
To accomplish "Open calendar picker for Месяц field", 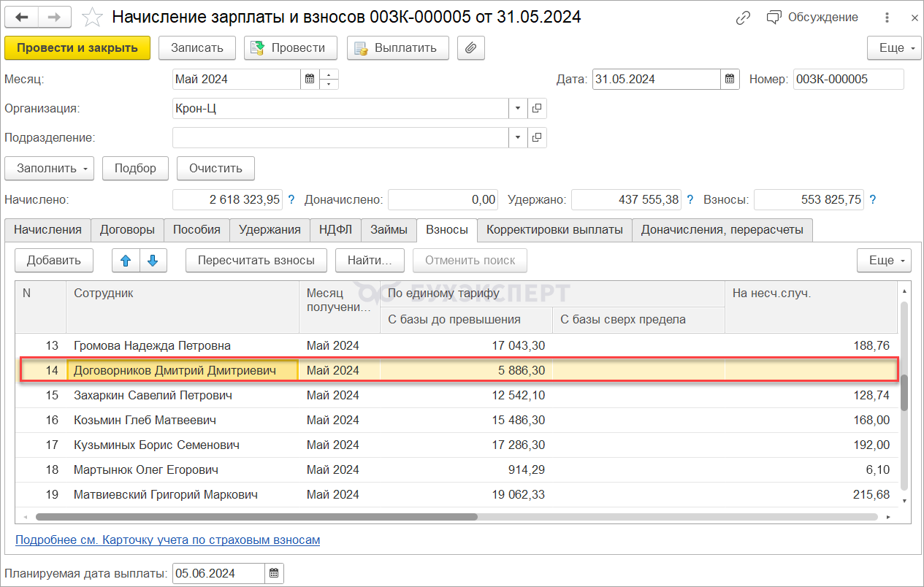I will (310, 79).
